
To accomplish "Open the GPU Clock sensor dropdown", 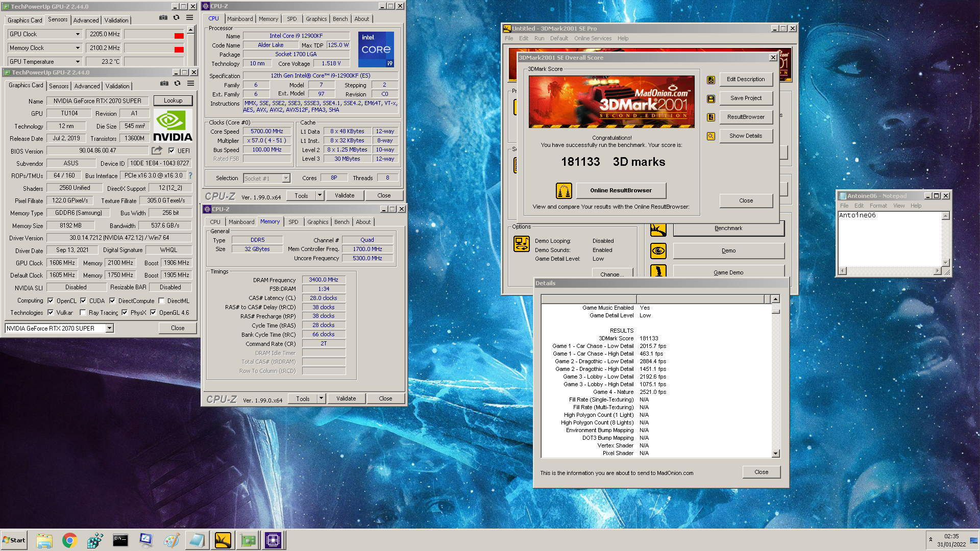I will pyautogui.click(x=78, y=34).
